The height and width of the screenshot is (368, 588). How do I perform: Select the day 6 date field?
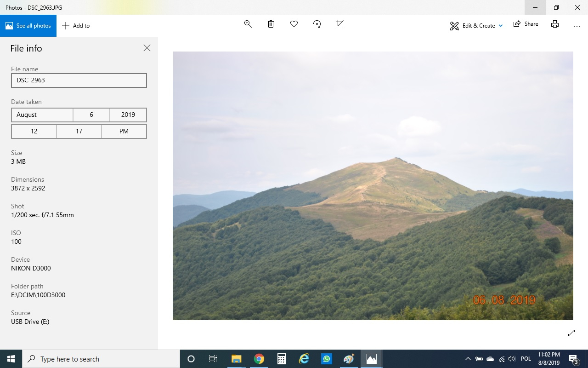91,115
